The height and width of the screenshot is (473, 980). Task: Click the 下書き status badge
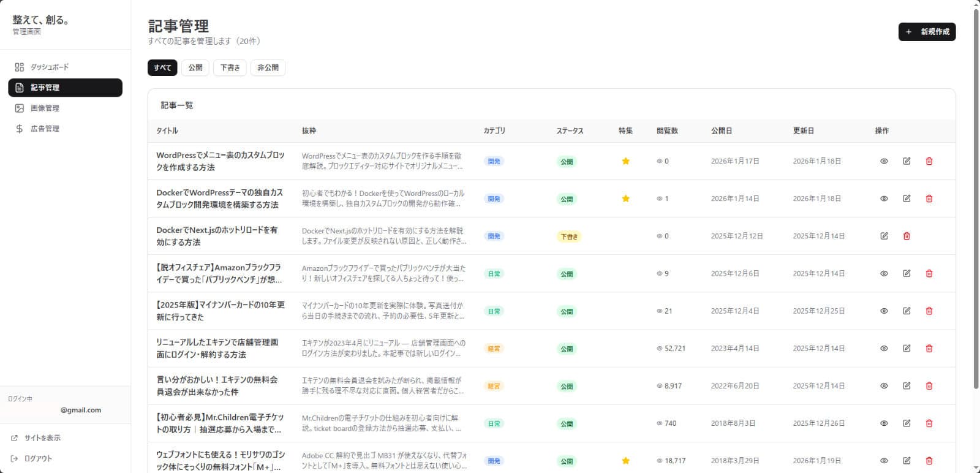(568, 236)
